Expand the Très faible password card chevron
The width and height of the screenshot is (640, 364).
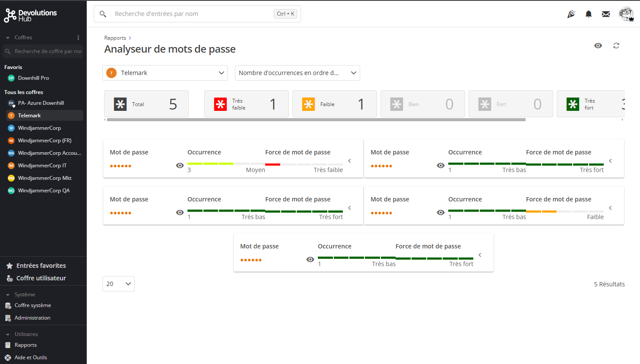[x=350, y=161]
